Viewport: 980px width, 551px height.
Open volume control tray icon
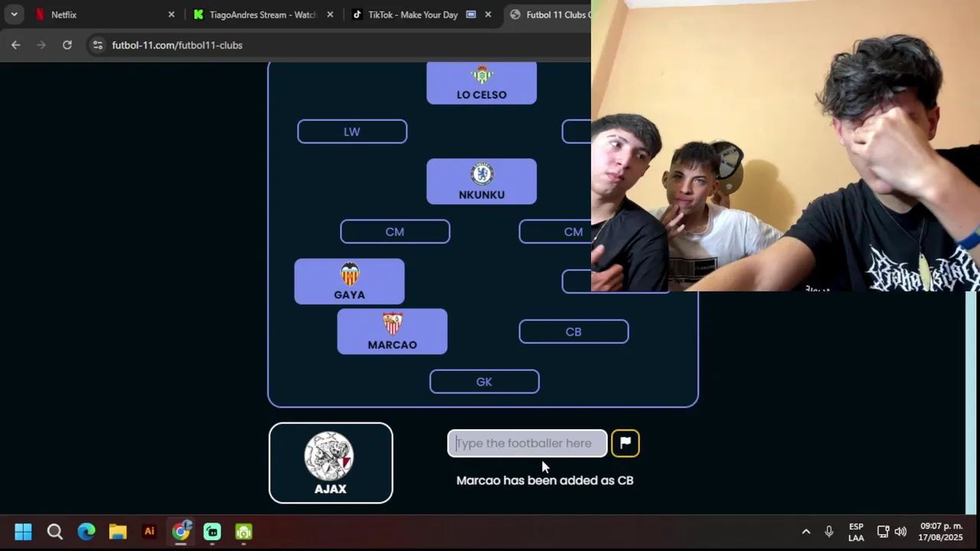(x=900, y=532)
